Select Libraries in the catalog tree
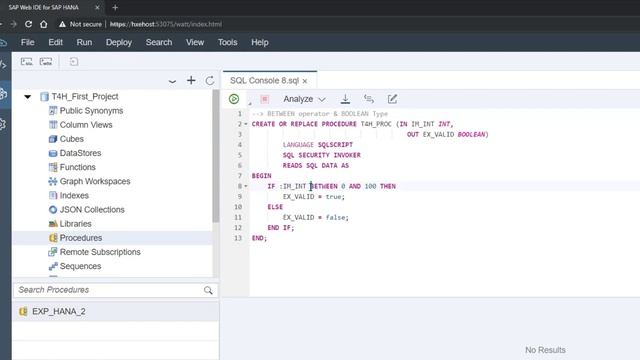640x360 pixels. pos(75,224)
